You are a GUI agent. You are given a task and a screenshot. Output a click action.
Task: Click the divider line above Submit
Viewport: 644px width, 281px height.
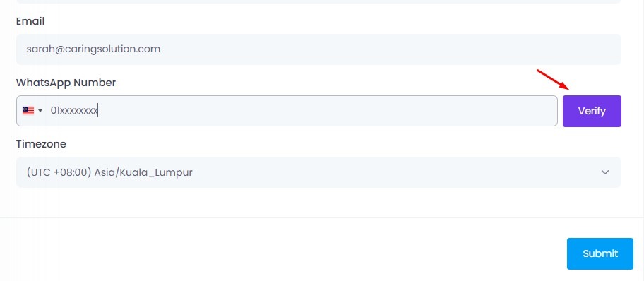(322, 217)
